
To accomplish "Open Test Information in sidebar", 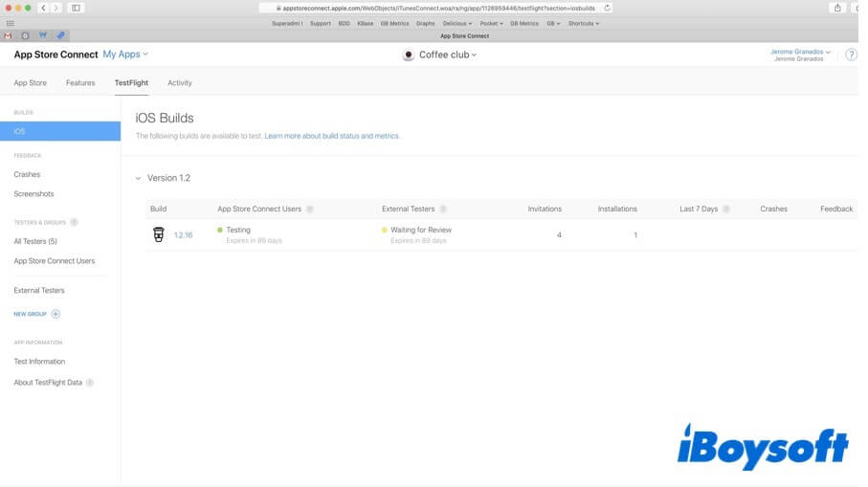I will tap(39, 362).
